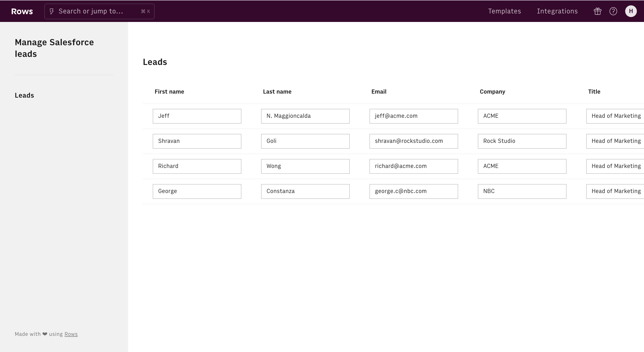
Task: Edit the Goli last name field
Action: [305, 141]
